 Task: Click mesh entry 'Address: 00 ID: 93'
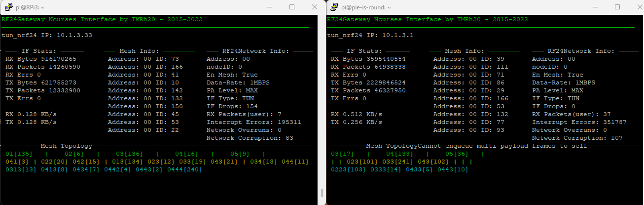coord(469,130)
